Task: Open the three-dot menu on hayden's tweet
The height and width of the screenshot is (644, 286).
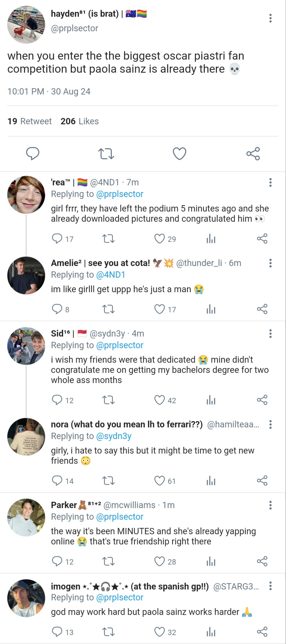Action: tap(270, 18)
